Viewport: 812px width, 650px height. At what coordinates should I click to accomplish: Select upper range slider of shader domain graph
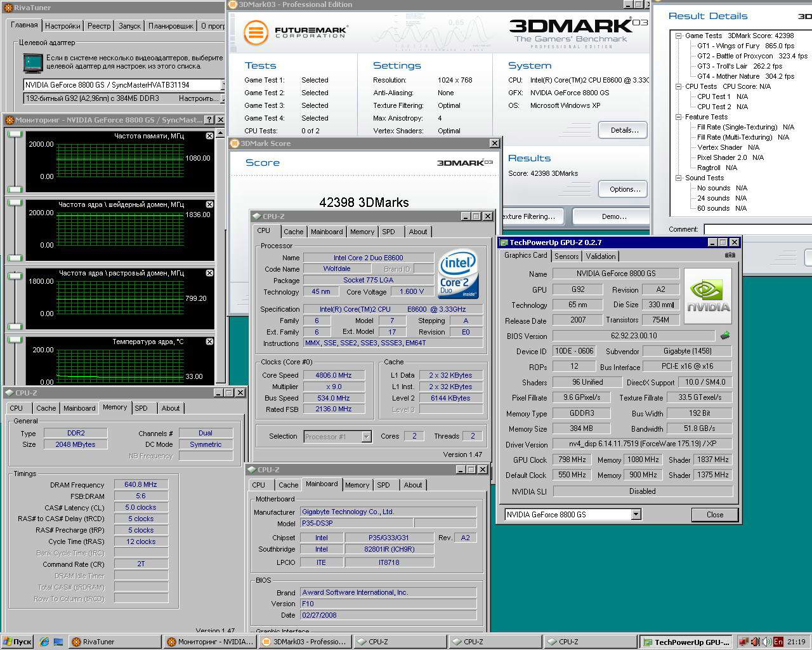click(x=15, y=203)
